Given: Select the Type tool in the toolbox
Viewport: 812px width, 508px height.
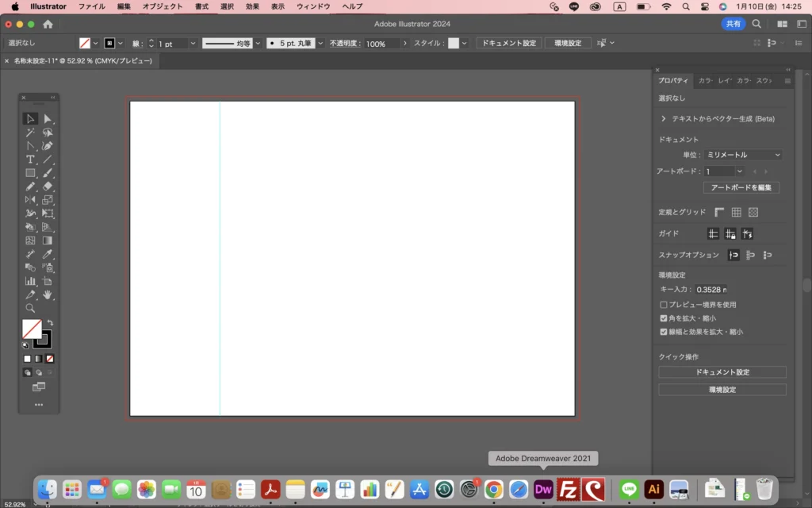Looking at the screenshot, I should coord(30,160).
